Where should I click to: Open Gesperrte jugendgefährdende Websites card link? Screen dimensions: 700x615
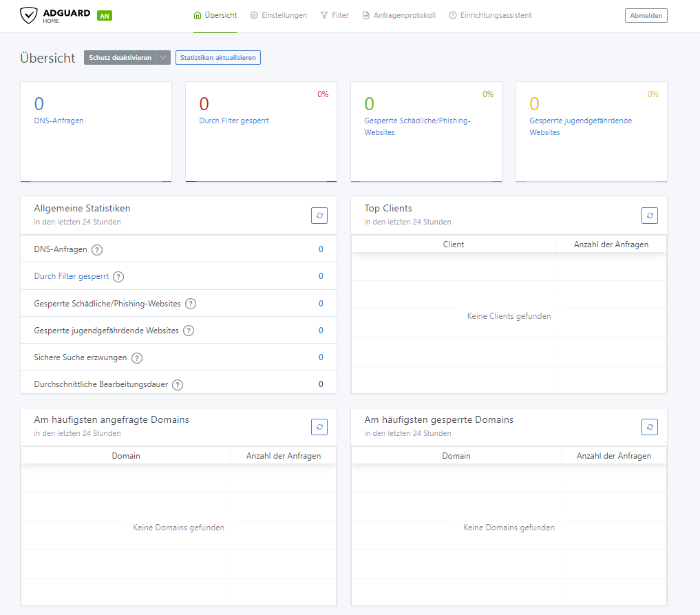(581, 127)
